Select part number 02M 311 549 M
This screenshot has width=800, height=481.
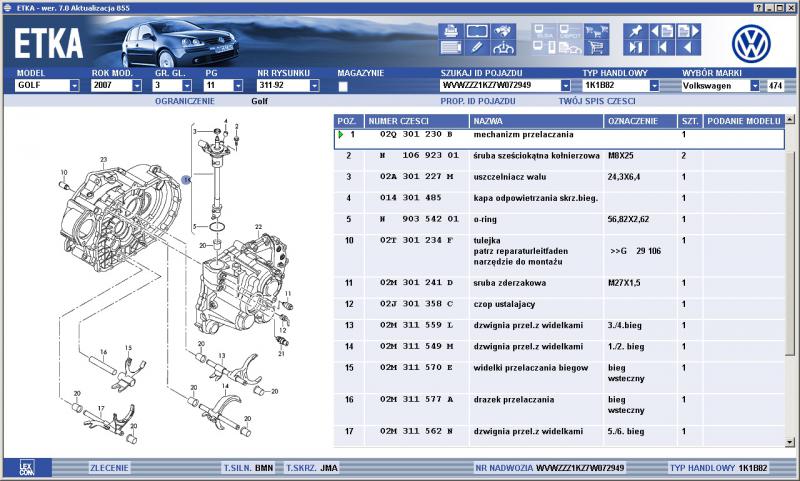coord(416,346)
